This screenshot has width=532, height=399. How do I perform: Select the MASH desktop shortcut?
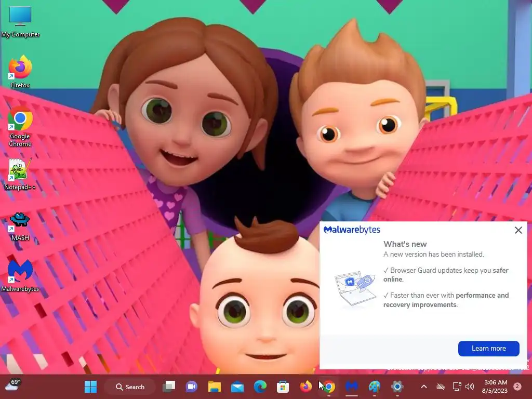[x=20, y=225]
